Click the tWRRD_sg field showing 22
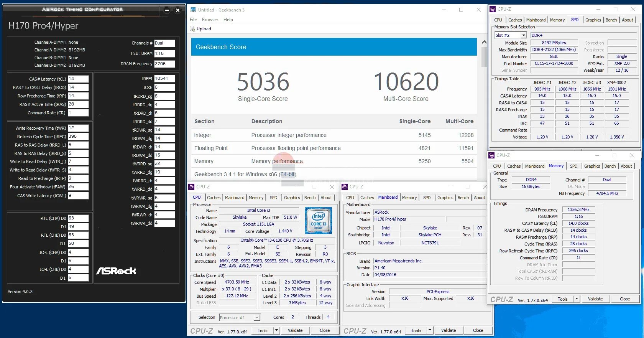Screen dimensions: 644x338 tap(164, 164)
